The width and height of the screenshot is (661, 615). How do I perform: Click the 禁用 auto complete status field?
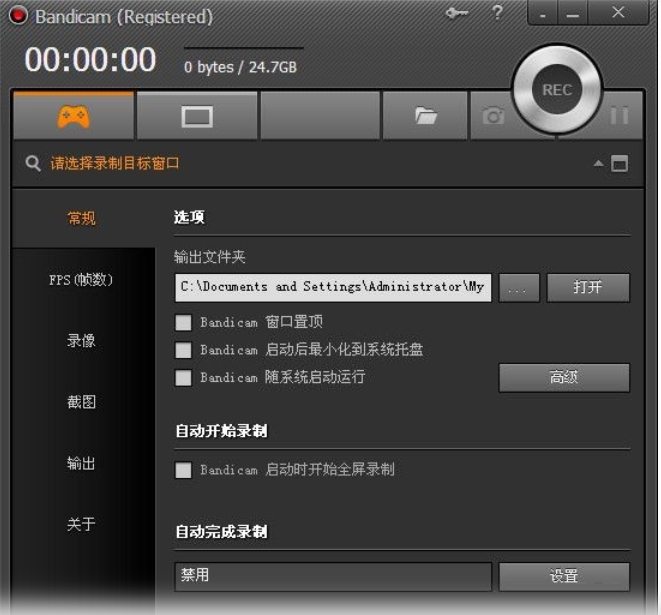(333, 576)
